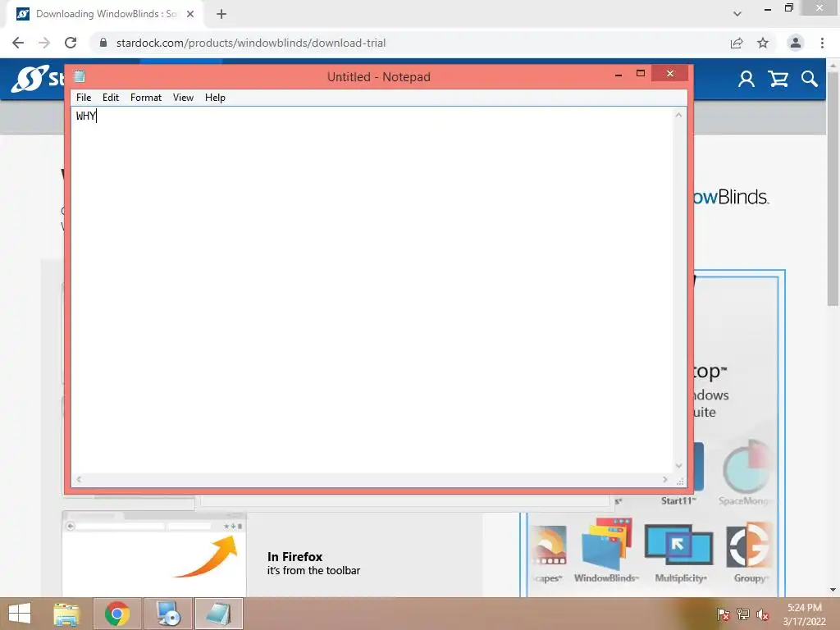The width and height of the screenshot is (840, 630).
Task: Reload the Stardock page in Chrome
Action: coord(71,43)
